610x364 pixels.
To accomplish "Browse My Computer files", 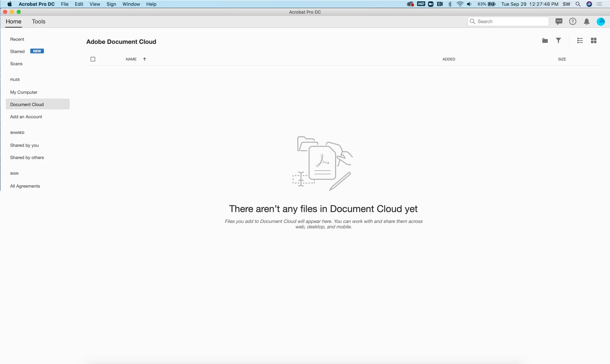I will point(24,92).
